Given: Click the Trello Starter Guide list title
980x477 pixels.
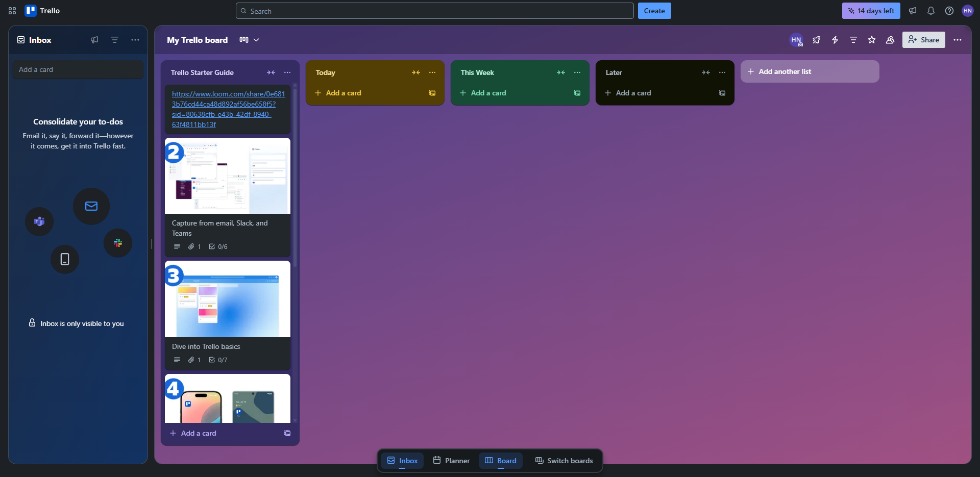Looking at the screenshot, I should [202, 72].
